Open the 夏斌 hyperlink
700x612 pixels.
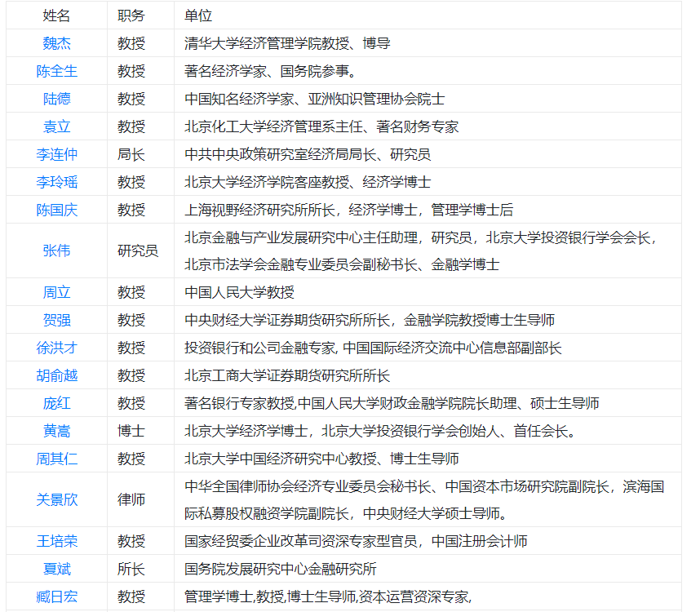pyautogui.click(x=56, y=569)
